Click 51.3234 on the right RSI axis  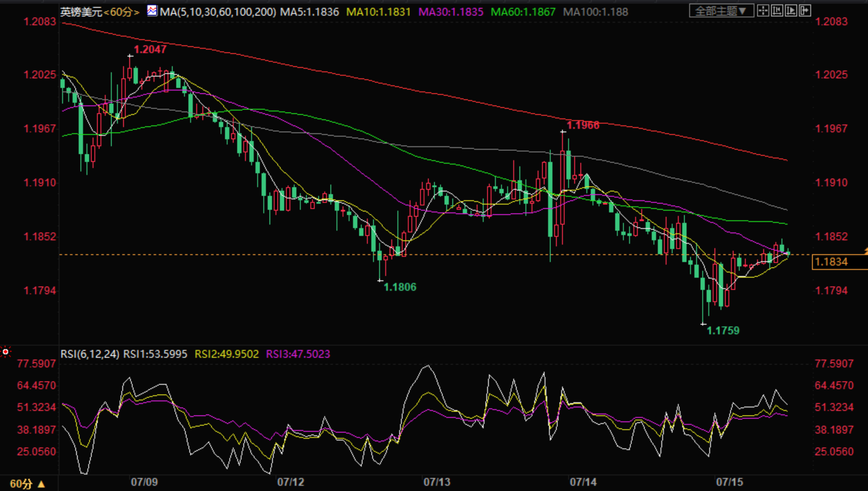tap(834, 407)
